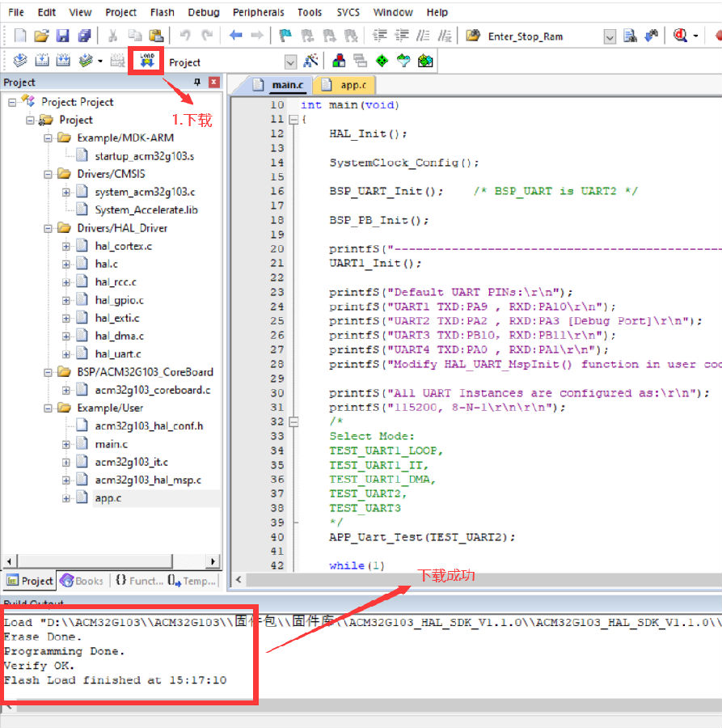Screen dimensions: 722x728
Task: Select startup_acm32g103.s in project tree
Action: pyautogui.click(x=144, y=156)
